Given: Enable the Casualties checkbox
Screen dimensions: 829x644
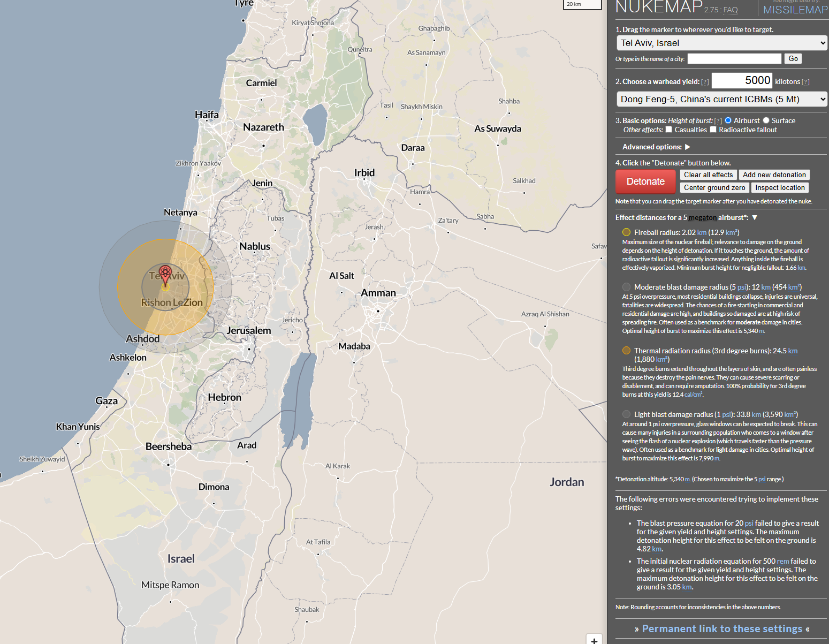Looking at the screenshot, I should [x=668, y=130].
